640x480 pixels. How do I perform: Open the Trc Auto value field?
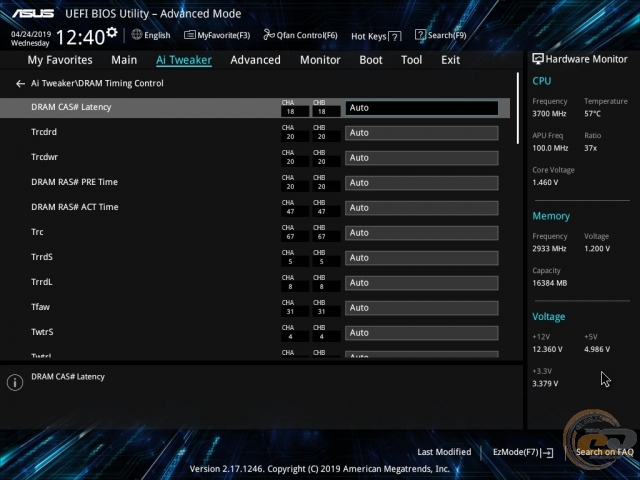tap(422, 233)
